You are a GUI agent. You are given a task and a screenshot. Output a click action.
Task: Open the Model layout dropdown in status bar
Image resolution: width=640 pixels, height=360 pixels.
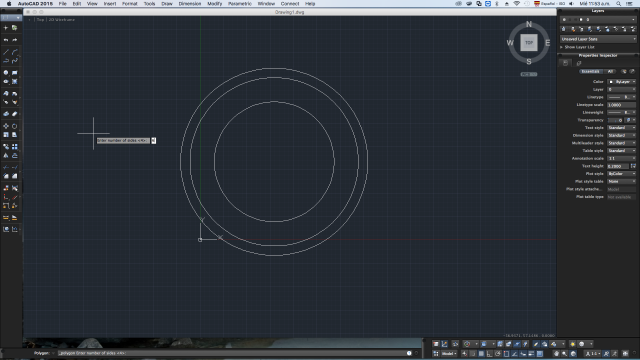449,353
